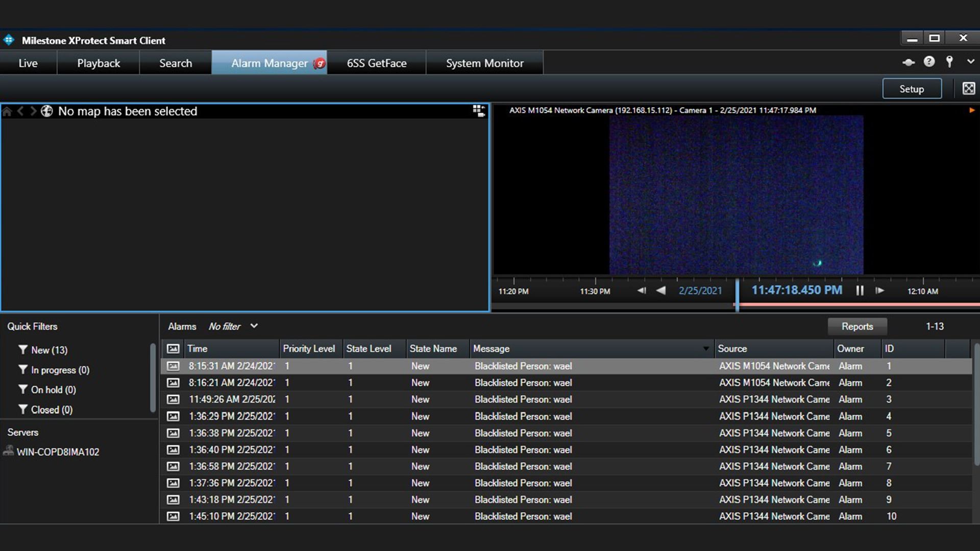Click image icon column header
The height and width of the screenshot is (551, 980).
pos(173,348)
